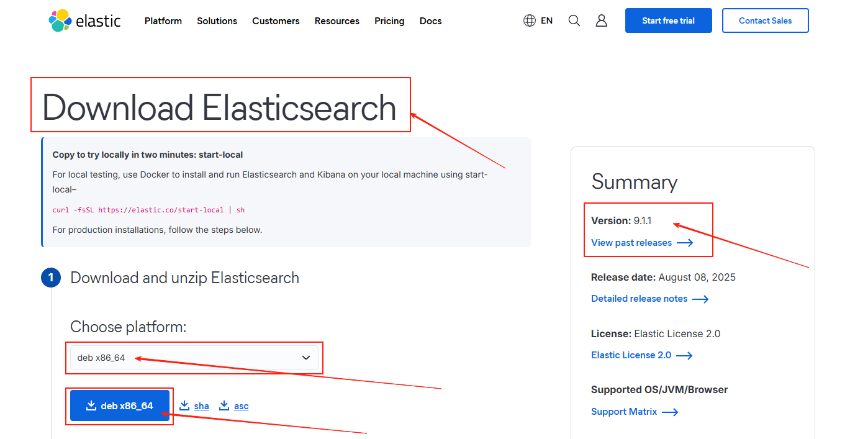
Task: Open the Elastic License 2.0 link
Action: [642, 355]
